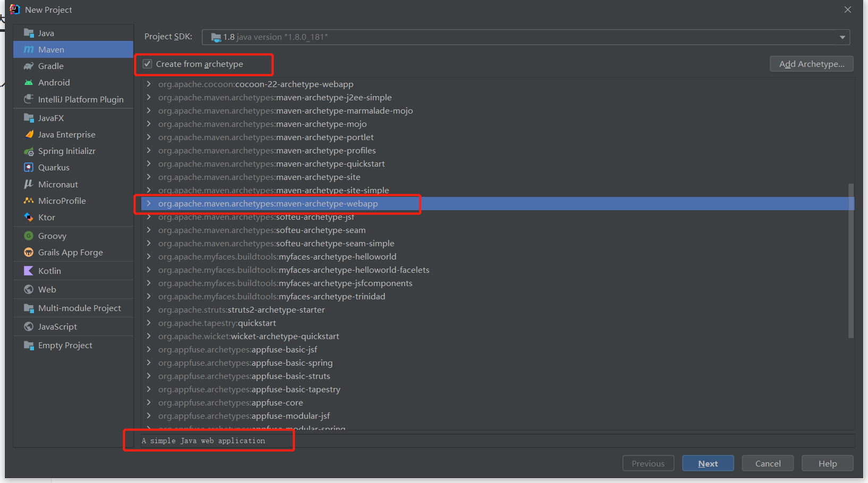The image size is (868, 483).
Task: Click the Java Enterprise icon
Action: click(x=29, y=134)
